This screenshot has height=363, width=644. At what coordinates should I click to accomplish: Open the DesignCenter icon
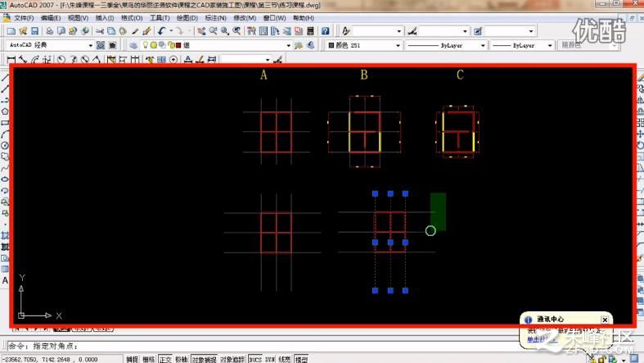click(263, 31)
